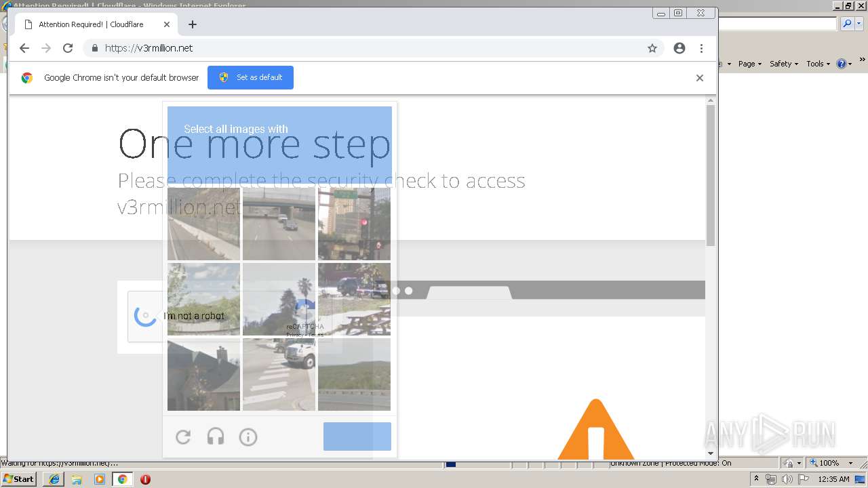Viewport: 868px width, 488px height.
Task: Open Action Center flag tray icon
Action: [x=804, y=479]
